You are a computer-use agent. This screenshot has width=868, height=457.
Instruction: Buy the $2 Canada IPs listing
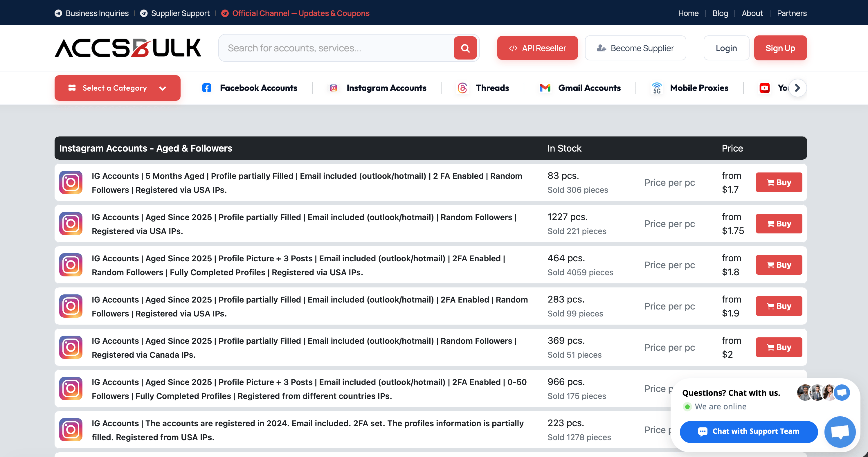coord(779,347)
